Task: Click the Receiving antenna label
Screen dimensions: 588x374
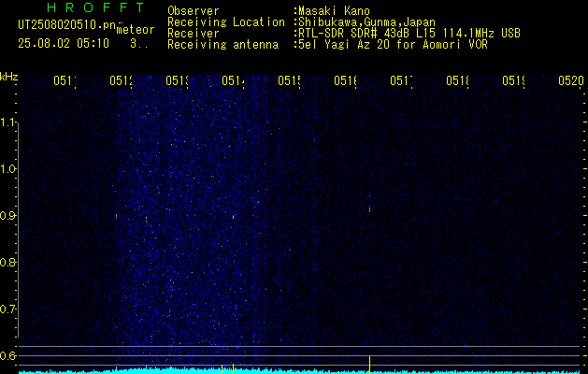Action: tap(222, 45)
